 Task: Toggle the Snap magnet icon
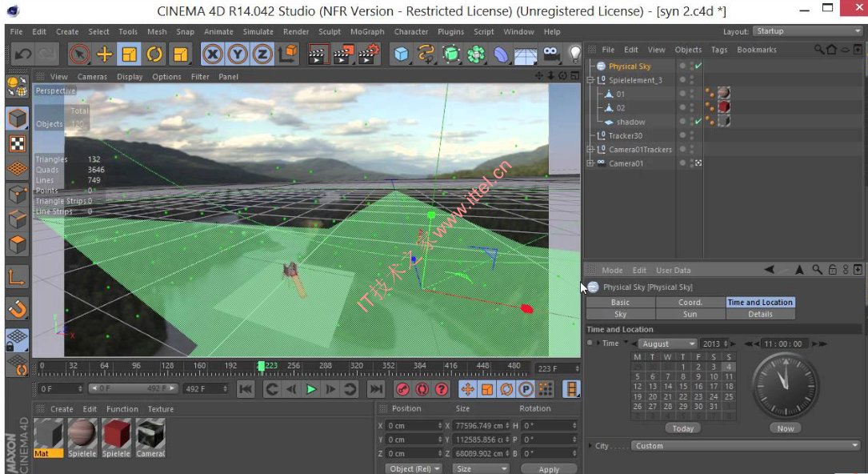[x=17, y=309]
